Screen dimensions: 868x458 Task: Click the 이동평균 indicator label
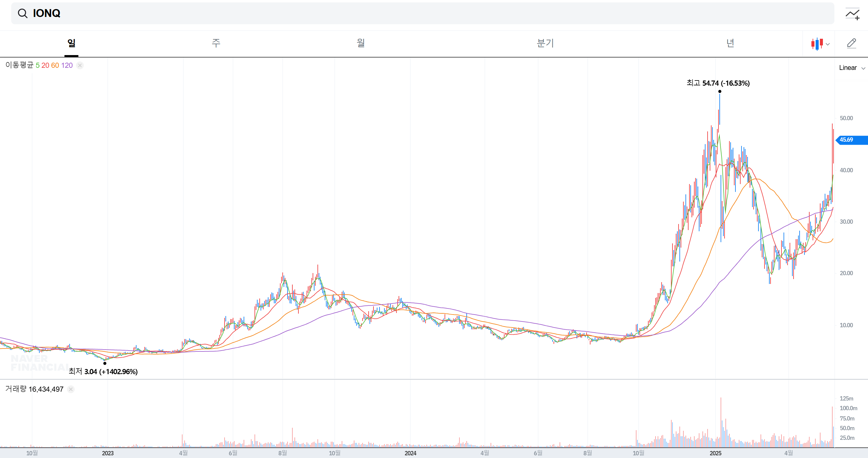click(19, 65)
